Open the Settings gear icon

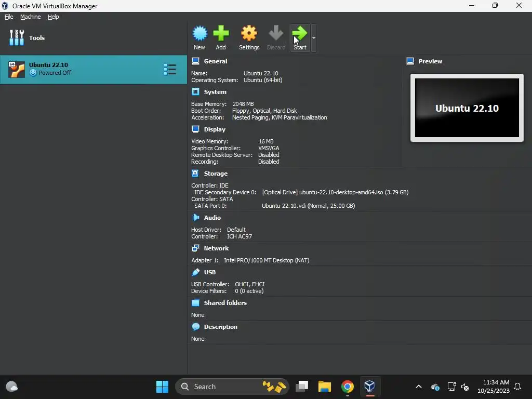[249, 33]
